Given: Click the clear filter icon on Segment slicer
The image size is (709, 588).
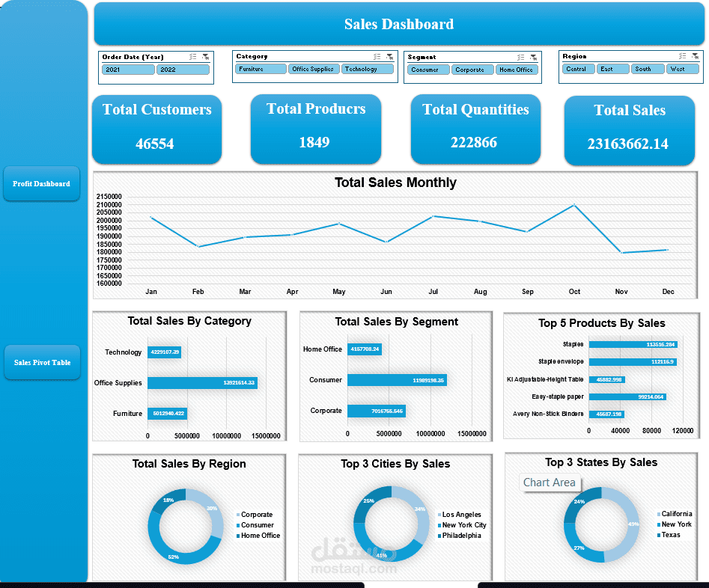Looking at the screenshot, I should pos(533,56).
